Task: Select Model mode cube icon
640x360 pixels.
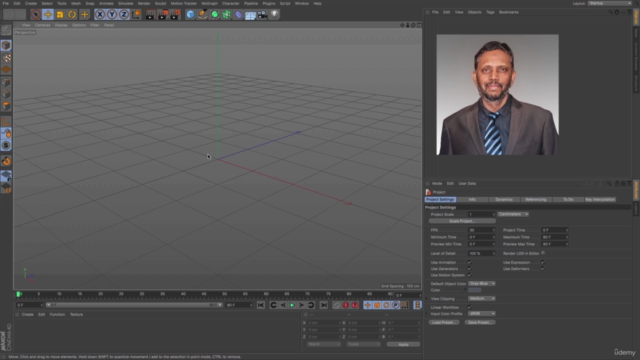Action: [x=6, y=45]
